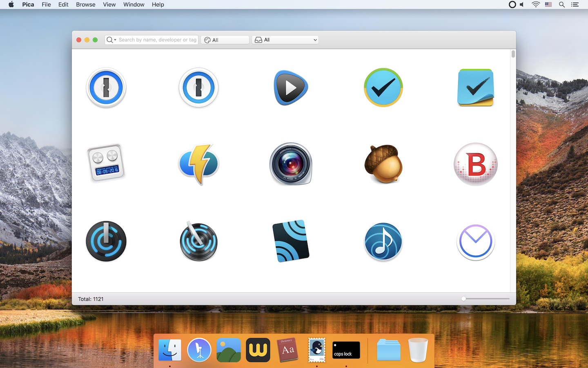Open the Edit menu
This screenshot has height=368, width=588.
pyautogui.click(x=63, y=4)
